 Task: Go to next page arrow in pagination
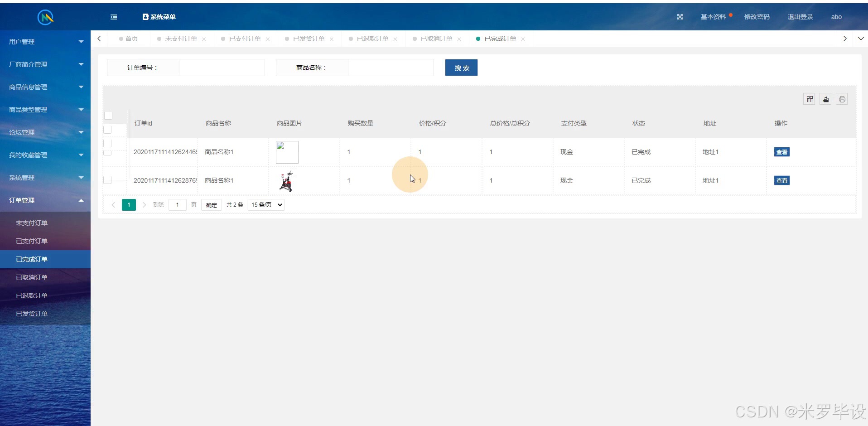coord(144,205)
